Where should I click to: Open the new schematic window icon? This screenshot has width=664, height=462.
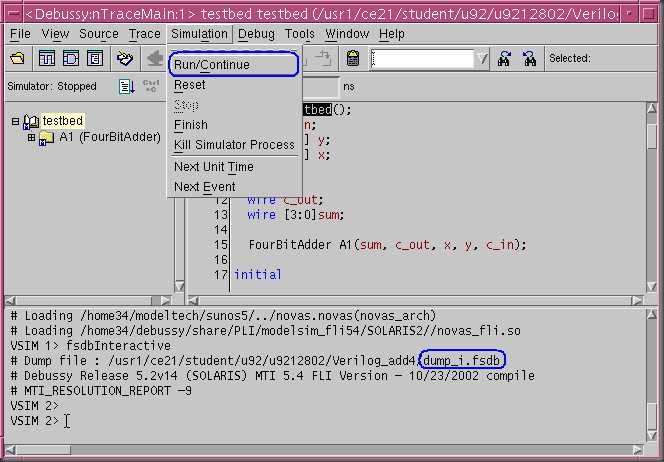(71, 58)
